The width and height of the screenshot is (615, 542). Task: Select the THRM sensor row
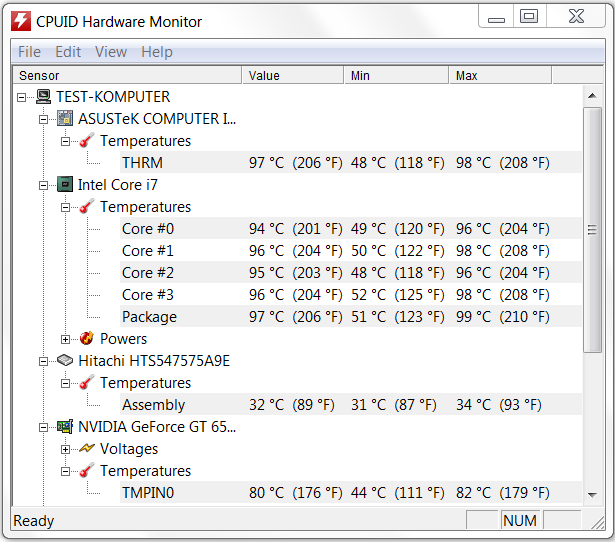tap(350, 162)
